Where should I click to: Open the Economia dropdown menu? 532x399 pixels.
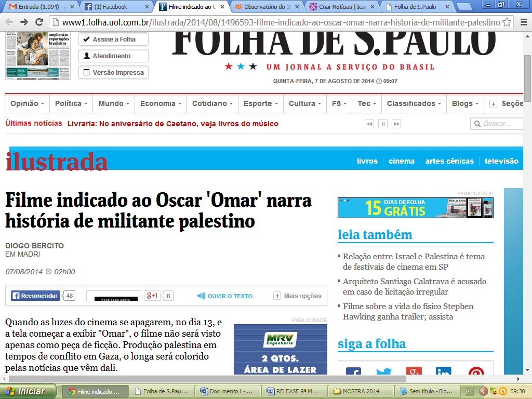[x=161, y=103]
